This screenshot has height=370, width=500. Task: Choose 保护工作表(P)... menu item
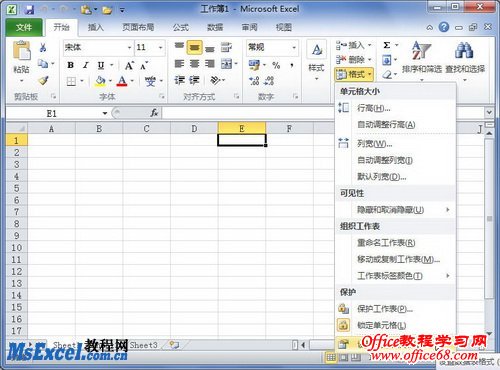click(396, 309)
